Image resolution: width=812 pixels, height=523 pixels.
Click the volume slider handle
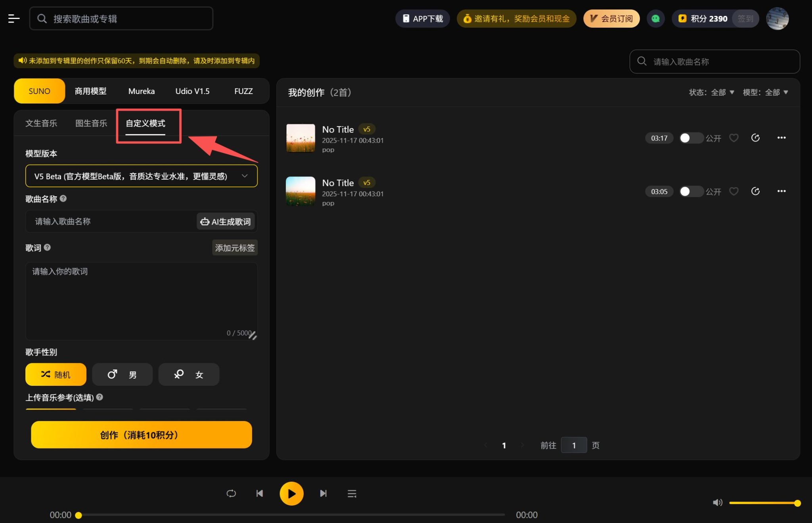click(797, 503)
